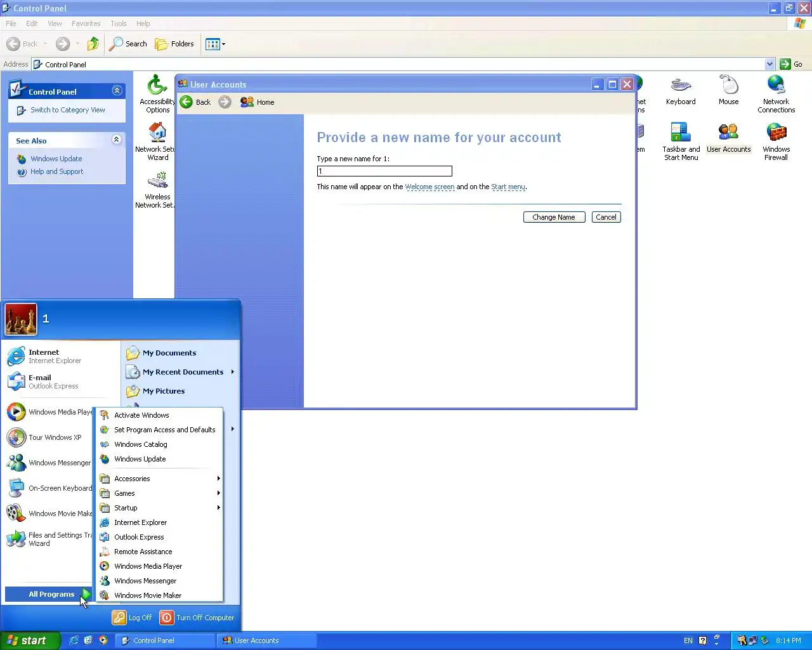Collapse the Control Panel side pane section
Viewport: 812px width, 650px height.
pos(117,91)
